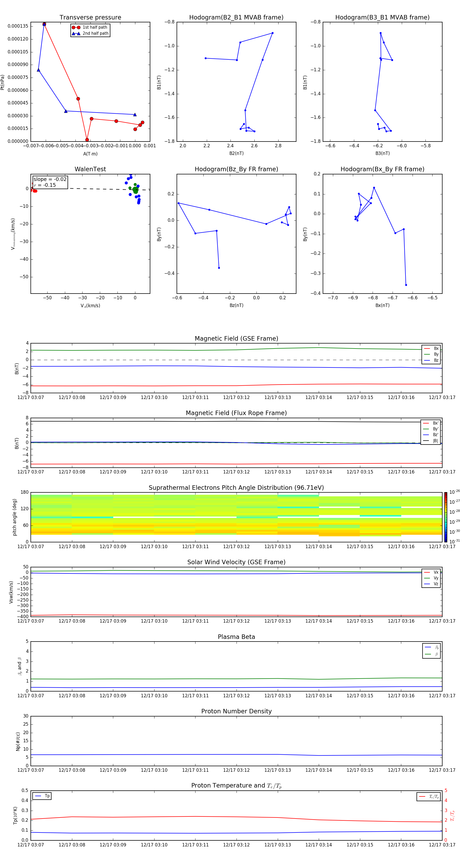Click the '1st half path' legend entry
This screenshot has height=868, width=473.
[90, 27]
